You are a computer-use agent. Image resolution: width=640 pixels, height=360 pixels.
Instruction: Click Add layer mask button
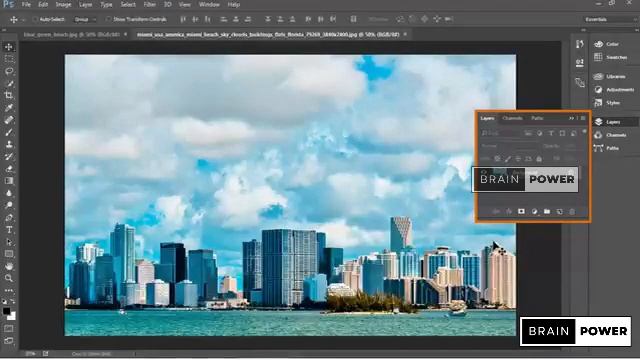(x=521, y=211)
